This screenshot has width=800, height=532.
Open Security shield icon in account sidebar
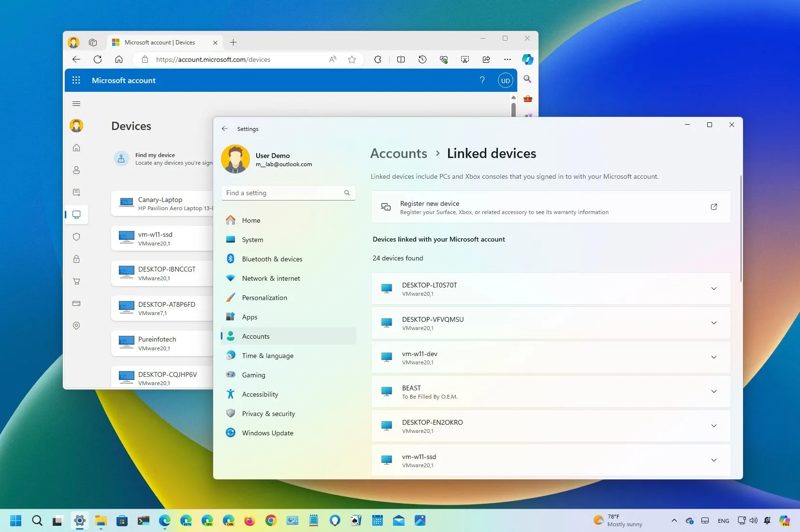tap(76, 237)
